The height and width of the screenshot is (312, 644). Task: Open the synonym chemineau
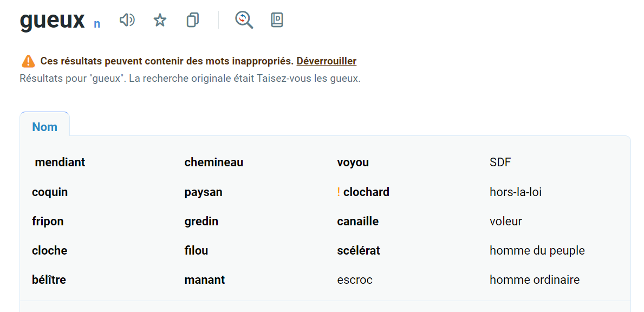213,162
